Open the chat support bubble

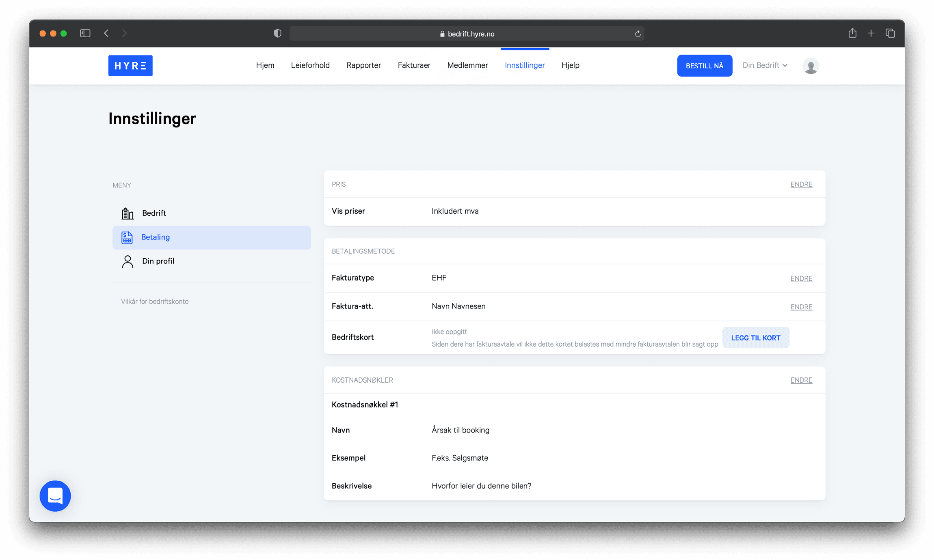click(x=55, y=496)
